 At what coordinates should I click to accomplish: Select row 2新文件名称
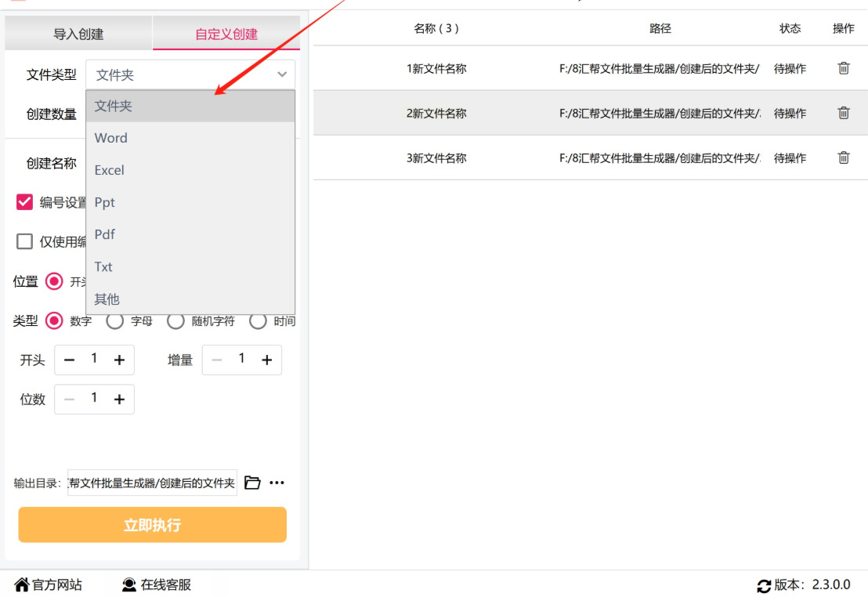pos(590,113)
